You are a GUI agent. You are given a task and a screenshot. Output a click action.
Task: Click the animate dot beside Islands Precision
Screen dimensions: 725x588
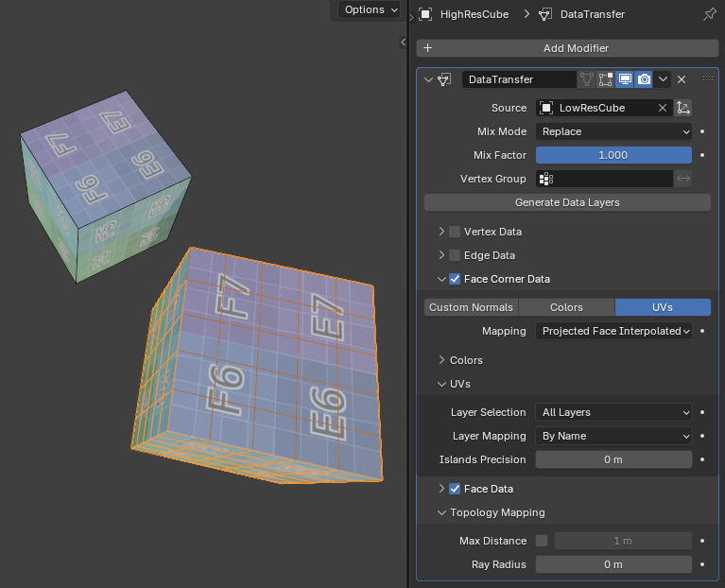[x=702, y=459]
